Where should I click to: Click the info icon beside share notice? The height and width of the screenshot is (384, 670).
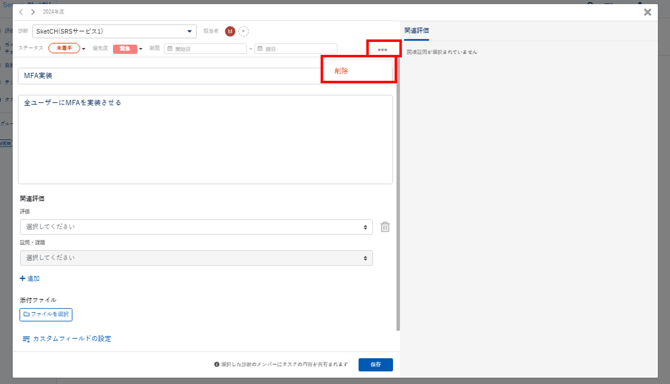click(x=217, y=364)
